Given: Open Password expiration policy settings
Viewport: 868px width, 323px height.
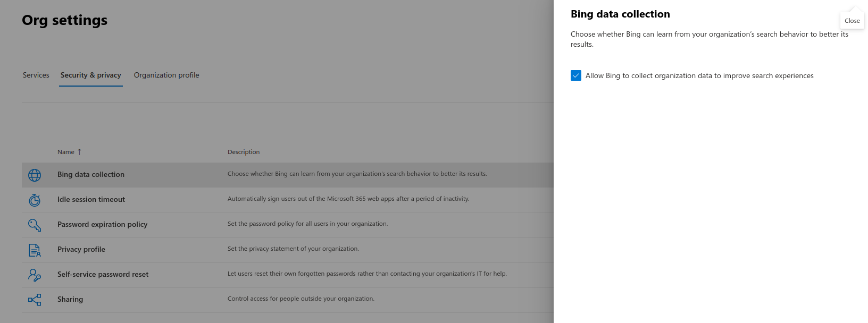Looking at the screenshot, I should click(102, 224).
